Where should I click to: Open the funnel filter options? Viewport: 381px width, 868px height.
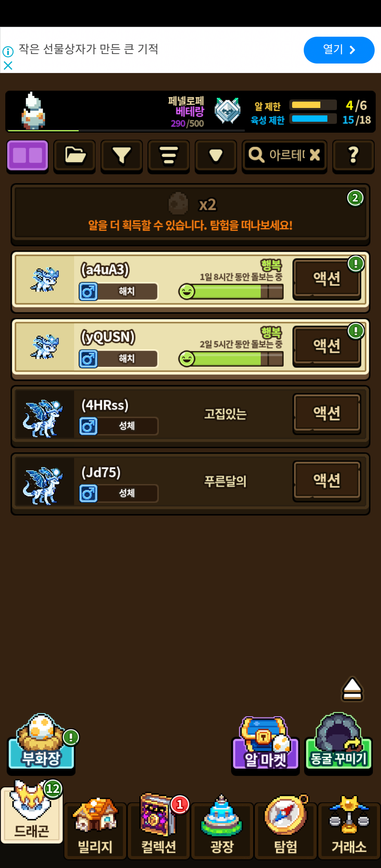(122, 156)
